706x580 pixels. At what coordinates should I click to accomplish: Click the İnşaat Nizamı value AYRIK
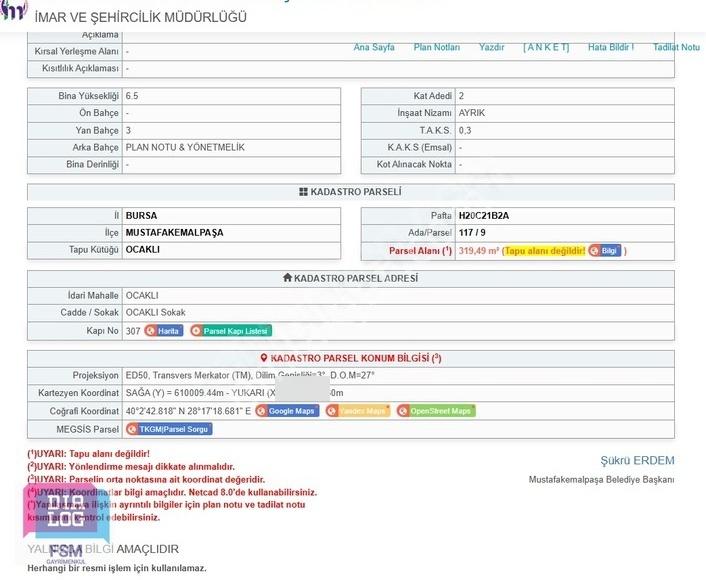[472, 113]
